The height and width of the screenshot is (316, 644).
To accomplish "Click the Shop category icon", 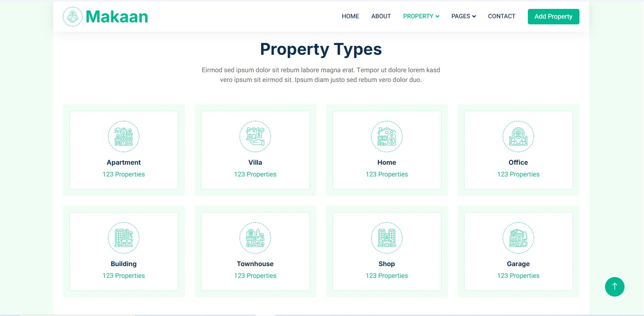I will [x=387, y=238].
